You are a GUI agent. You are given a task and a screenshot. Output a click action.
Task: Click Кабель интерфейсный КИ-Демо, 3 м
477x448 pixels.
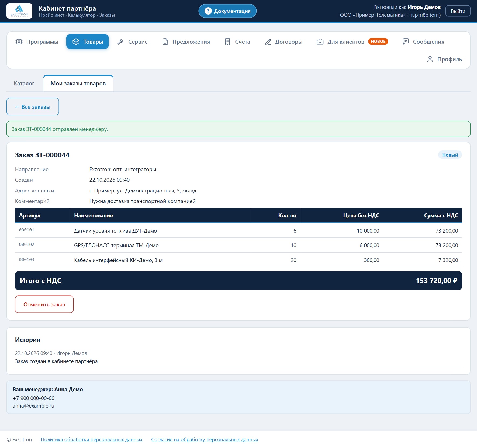(118, 260)
